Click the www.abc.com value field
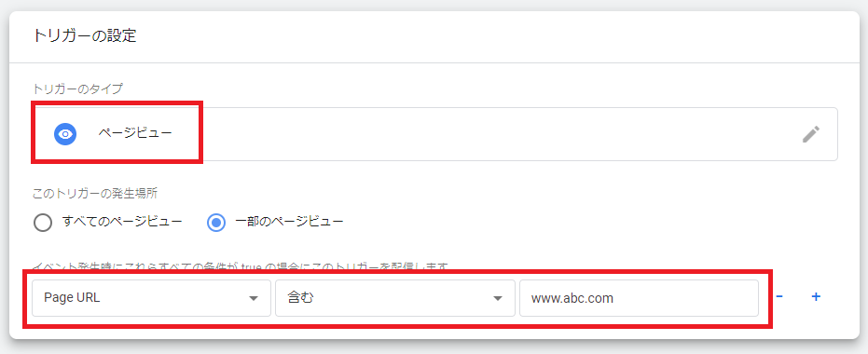 pyautogui.click(x=639, y=298)
